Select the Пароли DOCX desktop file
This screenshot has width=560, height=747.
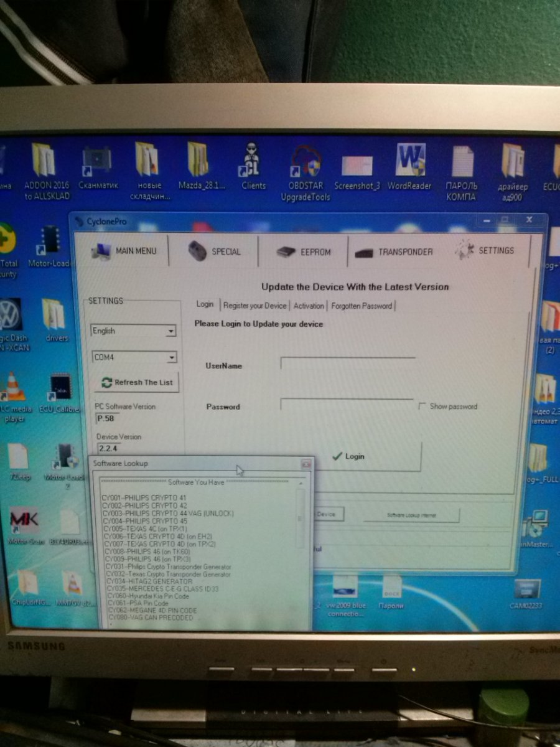pyautogui.click(x=391, y=593)
